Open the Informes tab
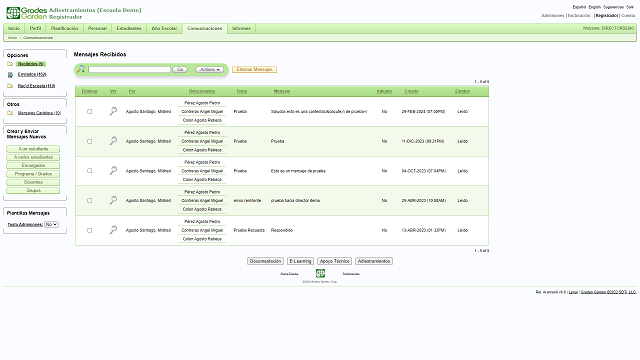This screenshot has height=360, width=640. coord(241,28)
